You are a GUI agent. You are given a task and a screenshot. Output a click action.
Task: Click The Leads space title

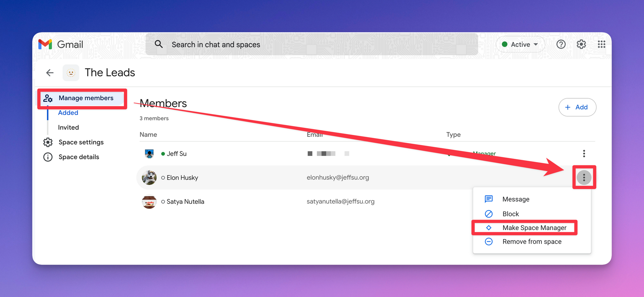[x=110, y=73]
